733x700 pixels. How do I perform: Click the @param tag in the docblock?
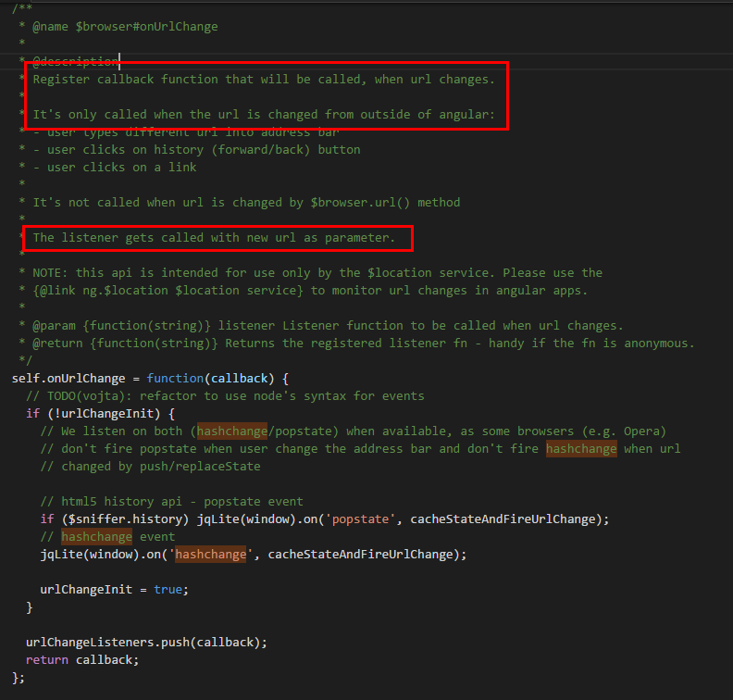(54, 325)
